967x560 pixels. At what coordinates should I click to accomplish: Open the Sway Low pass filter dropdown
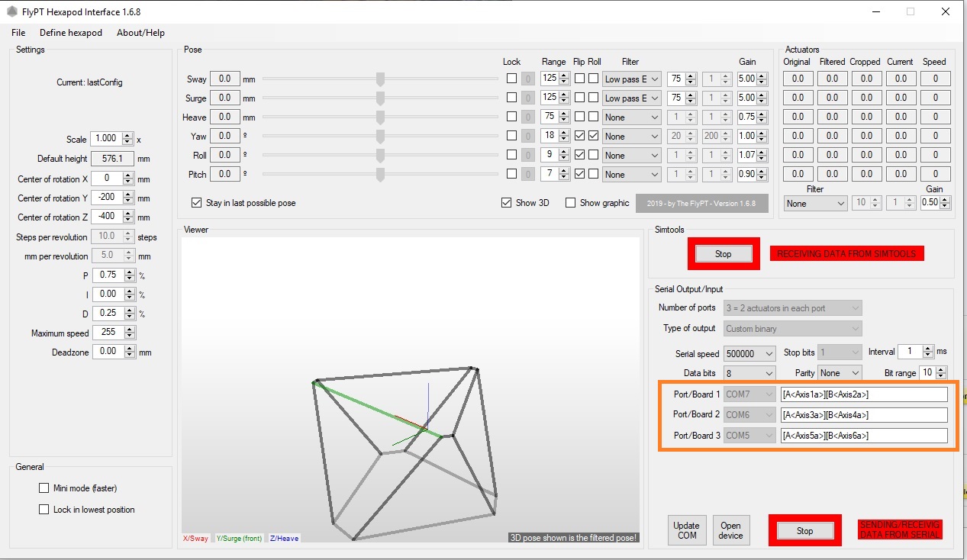[631, 79]
